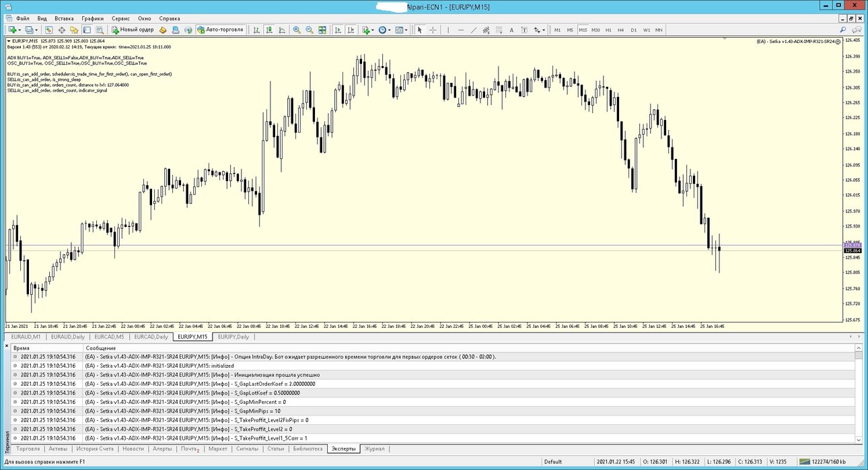Switch to the EURJPY,Daily chart tab

(x=233, y=337)
